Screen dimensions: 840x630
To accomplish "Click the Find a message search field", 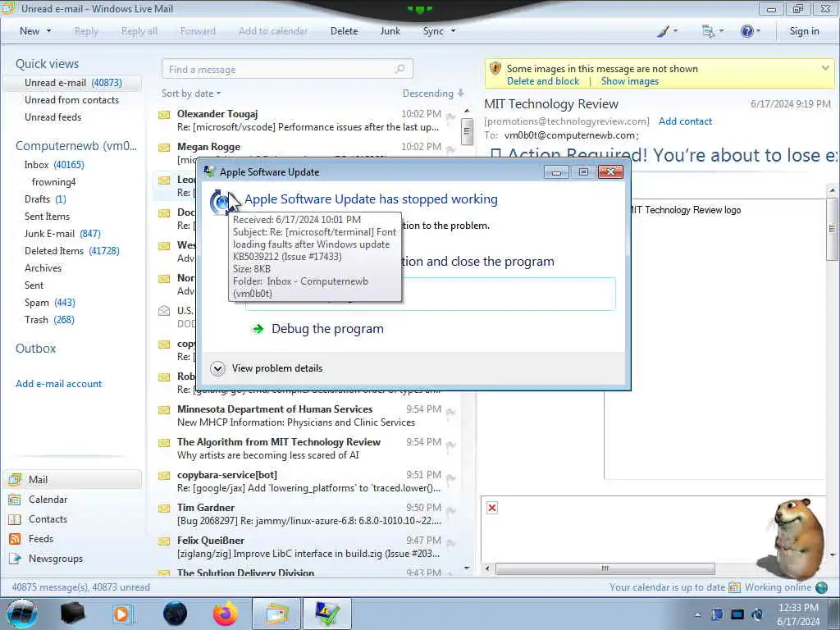I will point(287,69).
